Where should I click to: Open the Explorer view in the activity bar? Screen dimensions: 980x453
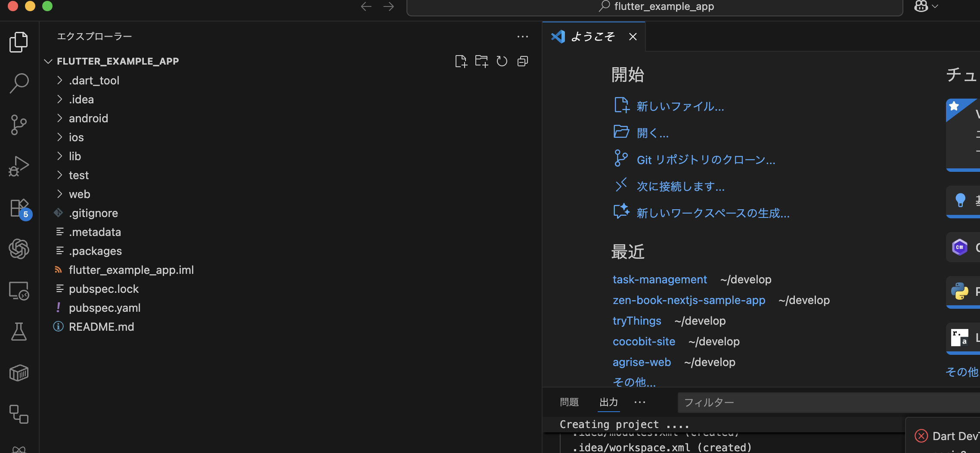pyautogui.click(x=18, y=41)
